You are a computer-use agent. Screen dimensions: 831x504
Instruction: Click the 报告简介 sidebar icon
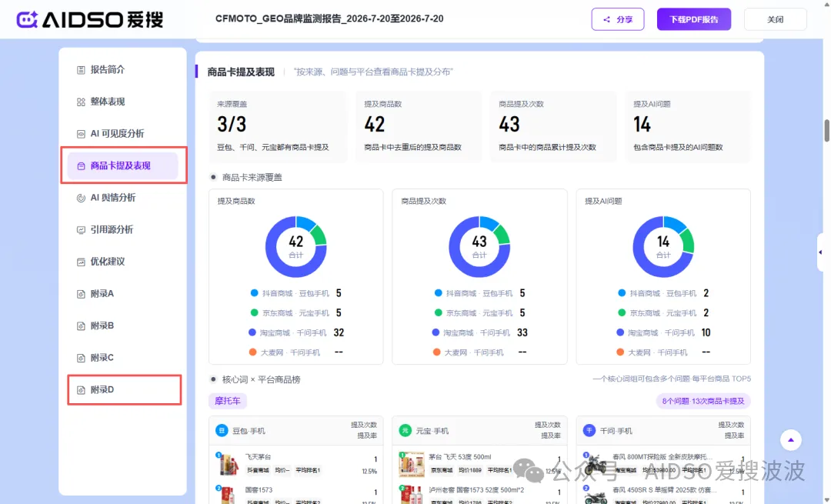pos(81,70)
